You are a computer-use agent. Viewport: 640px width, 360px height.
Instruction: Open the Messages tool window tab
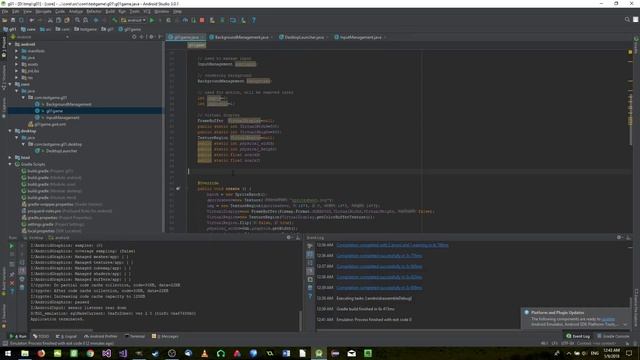point(165,336)
